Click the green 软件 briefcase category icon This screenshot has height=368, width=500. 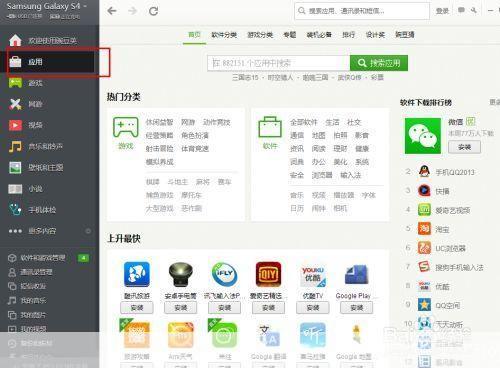270,127
